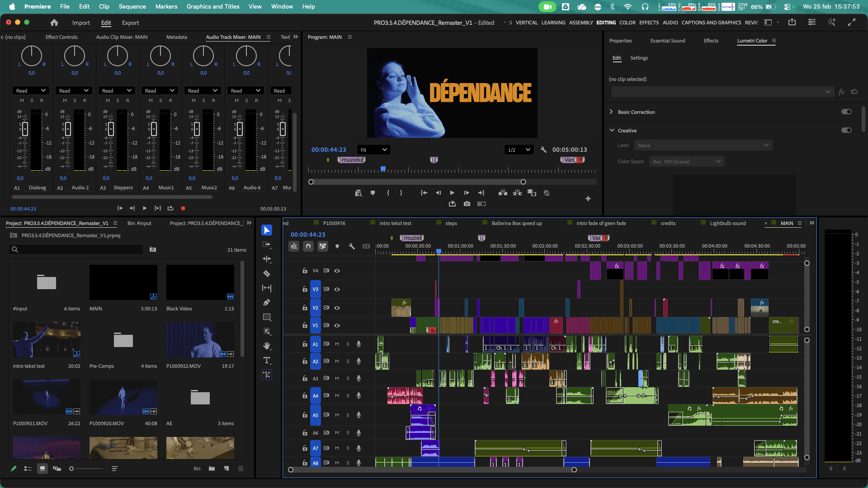Switch to the COLOR workspace
Viewport: 868px width, 488px height.
coord(627,23)
